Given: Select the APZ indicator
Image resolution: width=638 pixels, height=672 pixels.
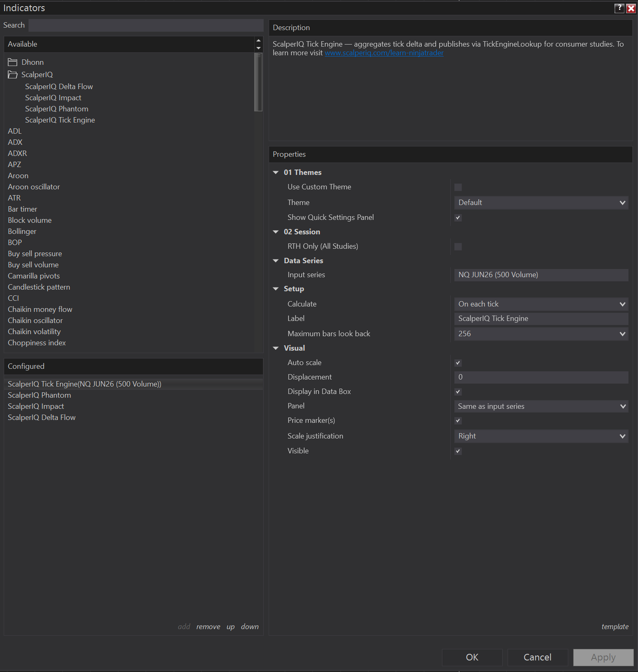Looking at the screenshot, I should coord(14,165).
